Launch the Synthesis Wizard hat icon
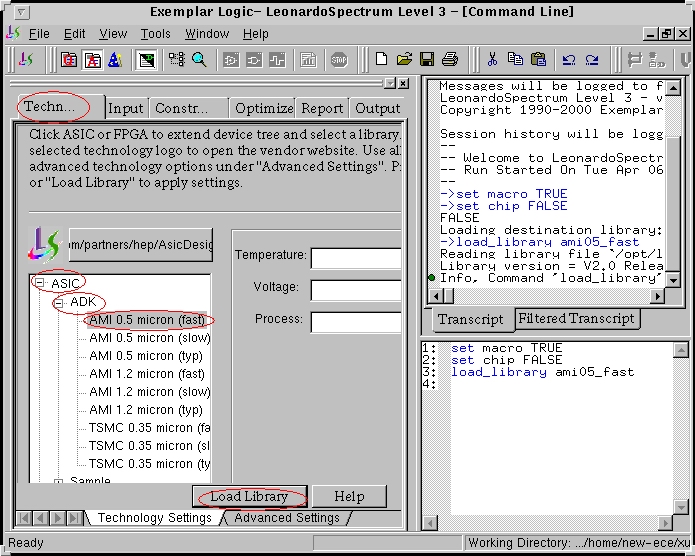 (x=115, y=59)
